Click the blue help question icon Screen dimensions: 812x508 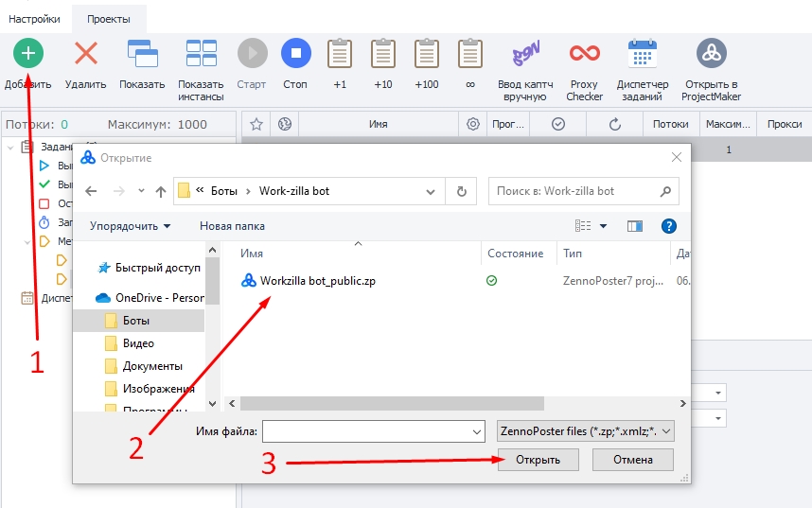coord(669,226)
